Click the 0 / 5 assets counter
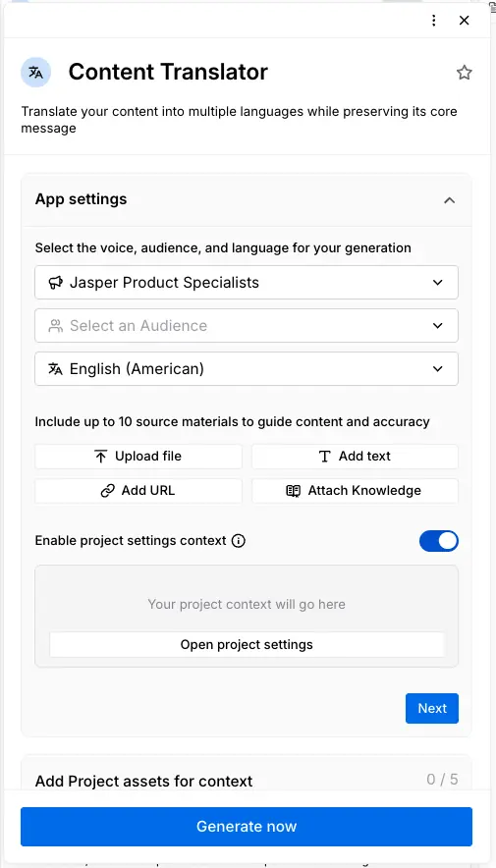This screenshot has height=868, width=496. coord(442,780)
